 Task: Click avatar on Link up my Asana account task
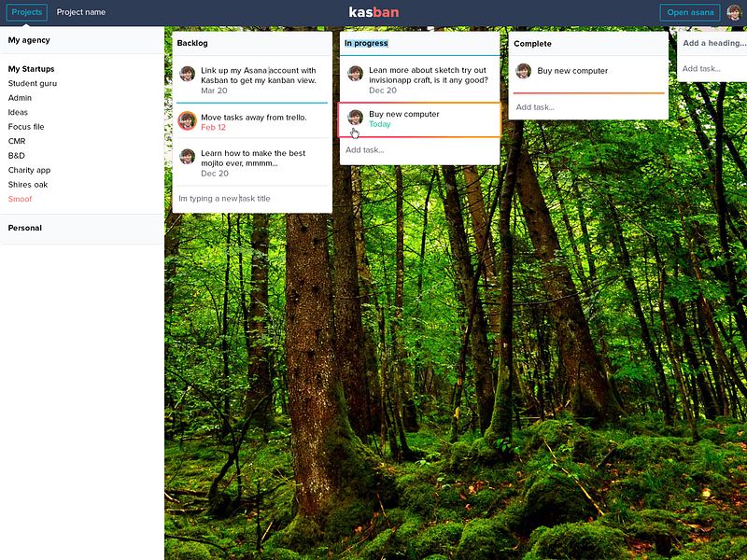188,74
